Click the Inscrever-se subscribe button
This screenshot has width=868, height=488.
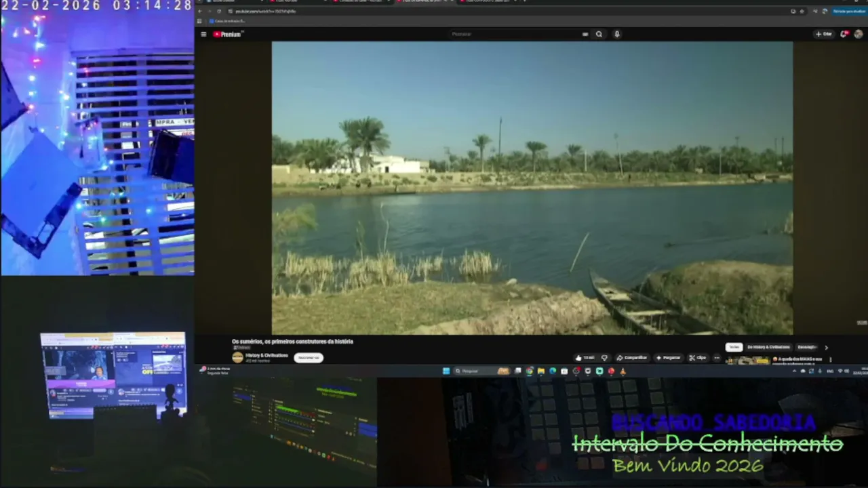[x=309, y=357]
